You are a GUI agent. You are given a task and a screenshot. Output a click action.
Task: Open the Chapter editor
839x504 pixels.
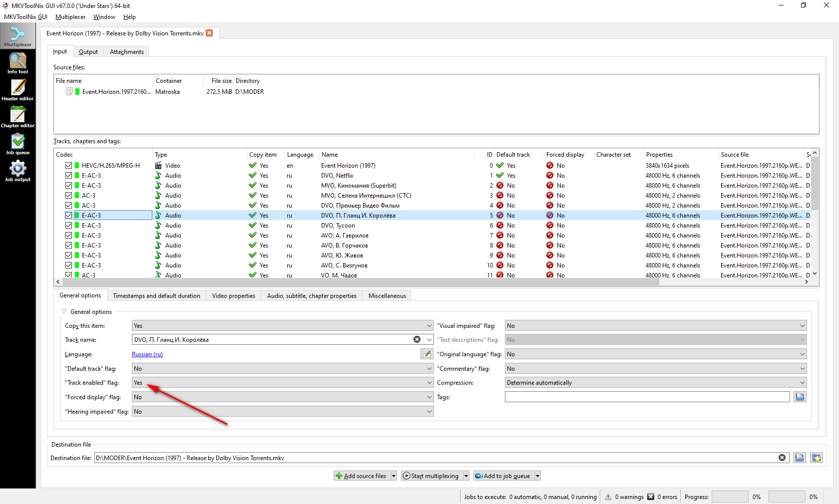tap(17, 117)
